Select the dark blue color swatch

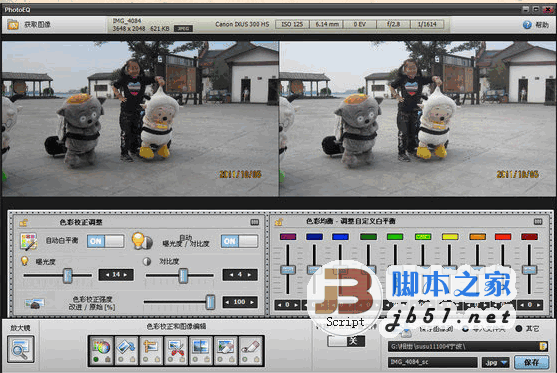click(x=314, y=237)
